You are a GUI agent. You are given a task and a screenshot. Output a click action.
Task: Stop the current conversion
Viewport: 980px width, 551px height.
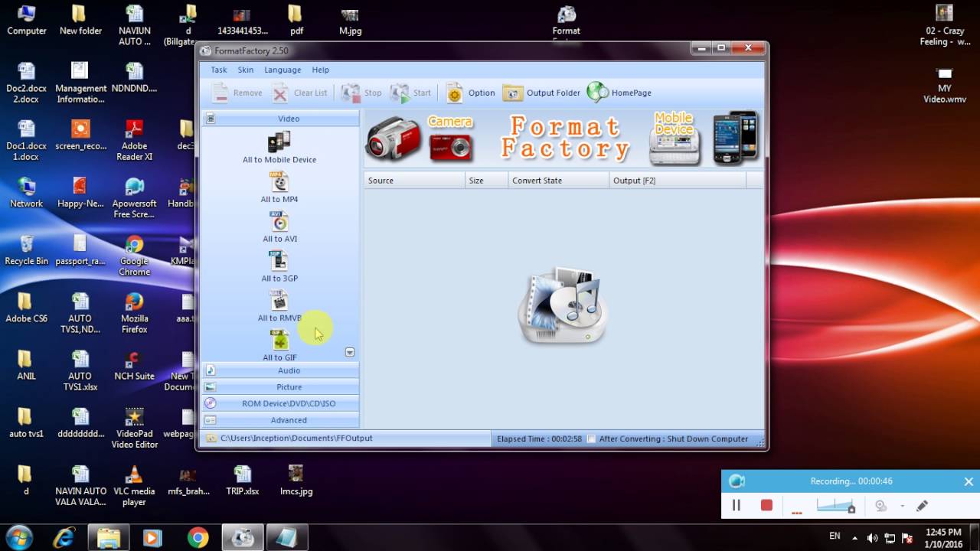[361, 93]
